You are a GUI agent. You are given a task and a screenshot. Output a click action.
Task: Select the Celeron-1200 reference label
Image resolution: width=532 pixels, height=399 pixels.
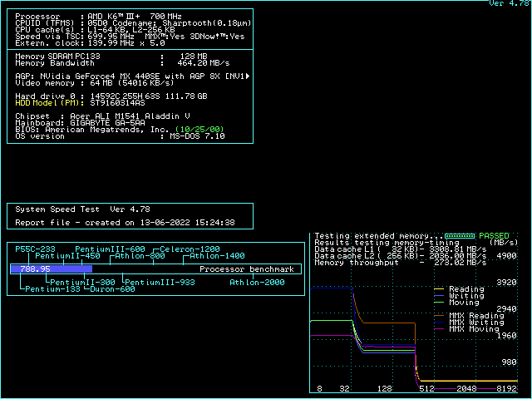pos(190,249)
